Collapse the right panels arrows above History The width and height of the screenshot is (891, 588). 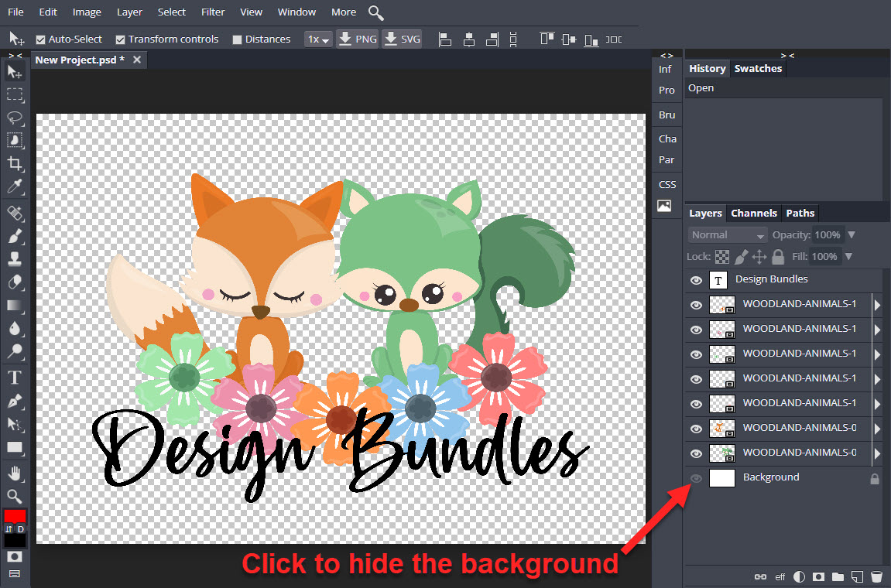(787, 55)
